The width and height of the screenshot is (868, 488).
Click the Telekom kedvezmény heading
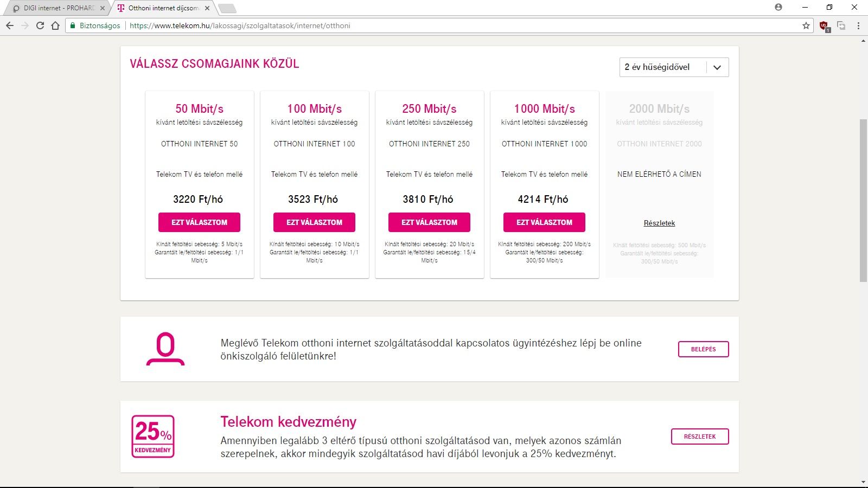tap(288, 422)
